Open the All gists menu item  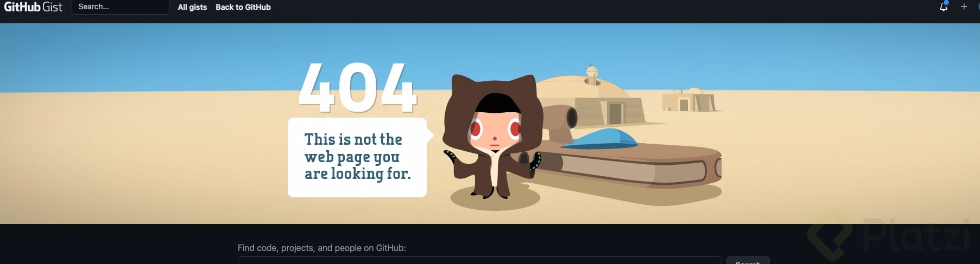pyautogui.click(x=192, y=7)
